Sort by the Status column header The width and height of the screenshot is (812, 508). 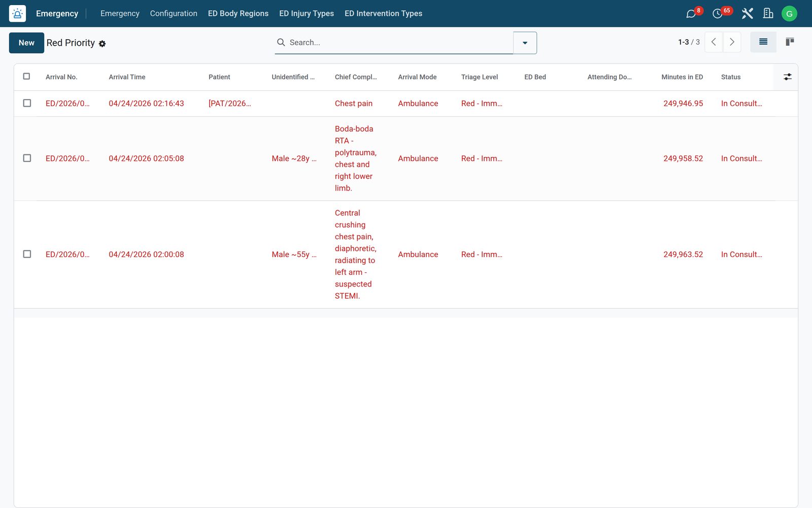click(x=731, y=77)
